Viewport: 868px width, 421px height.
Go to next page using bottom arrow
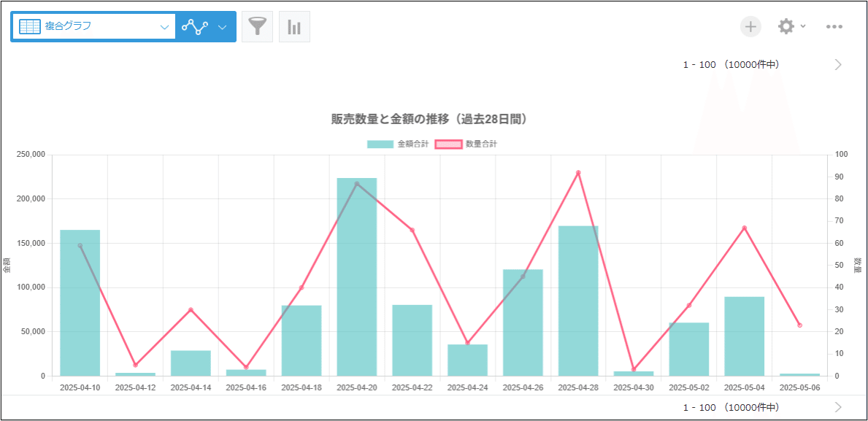pos(838,407)
